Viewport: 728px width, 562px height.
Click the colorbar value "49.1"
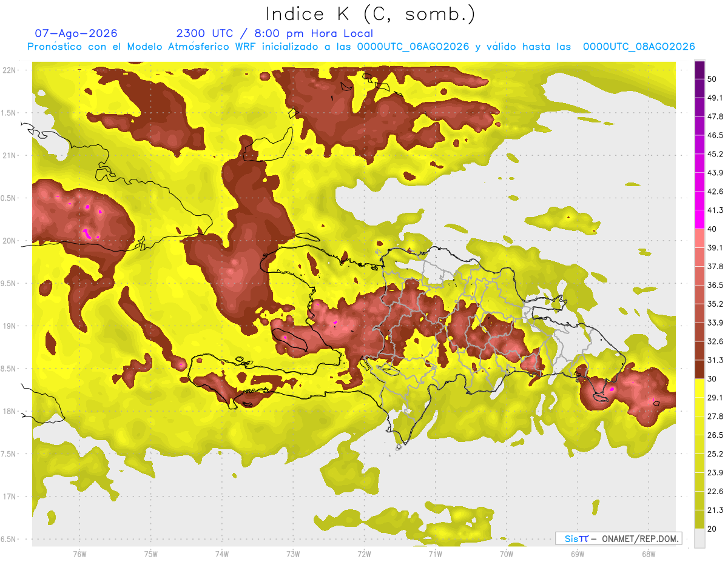715,98
